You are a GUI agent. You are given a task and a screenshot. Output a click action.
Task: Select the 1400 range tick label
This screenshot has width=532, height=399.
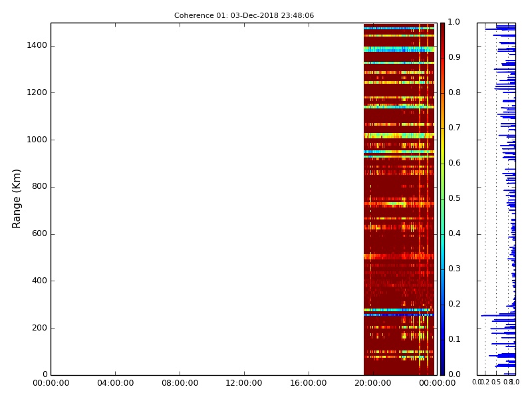coord(37,45)
